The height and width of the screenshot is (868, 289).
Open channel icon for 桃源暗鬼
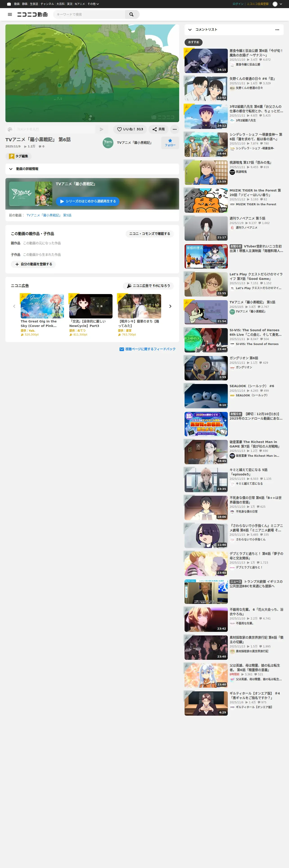coord(232,172)
